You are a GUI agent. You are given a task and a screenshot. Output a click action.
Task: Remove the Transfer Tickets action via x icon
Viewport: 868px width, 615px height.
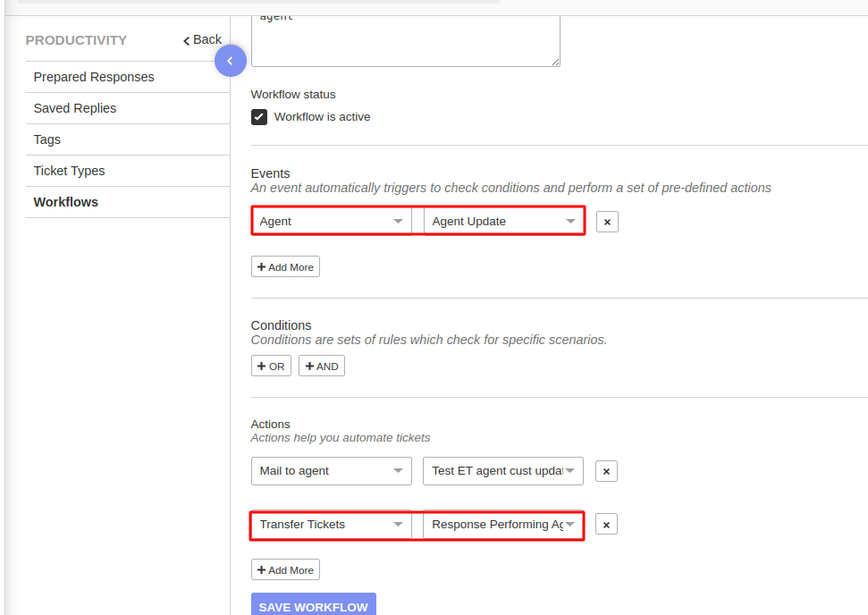coord(606,524)
